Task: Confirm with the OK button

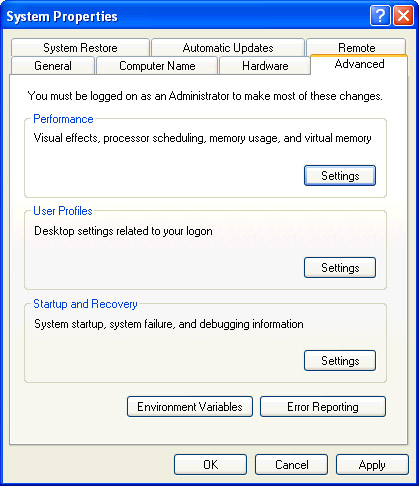Action: pyautogui.click(x=210, y=465)
